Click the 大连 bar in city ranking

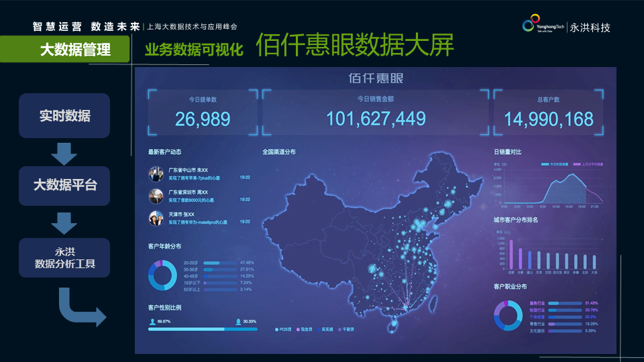(x=594, y=262)
